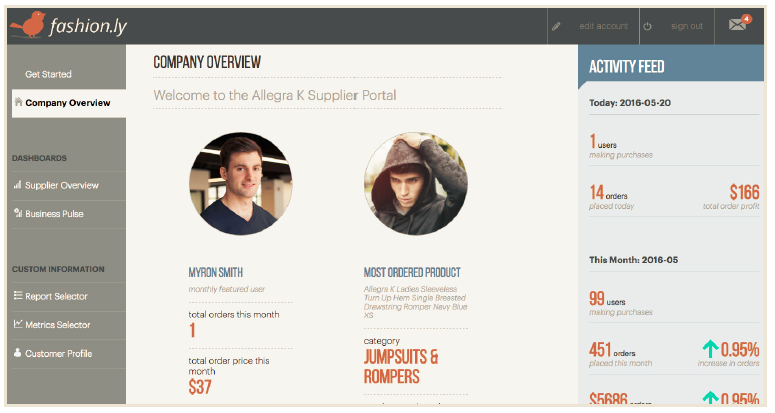This screenshot has height=413, width=775.
Task: Click the Jumpsuits & Rompers category
Action: point(401,366)
